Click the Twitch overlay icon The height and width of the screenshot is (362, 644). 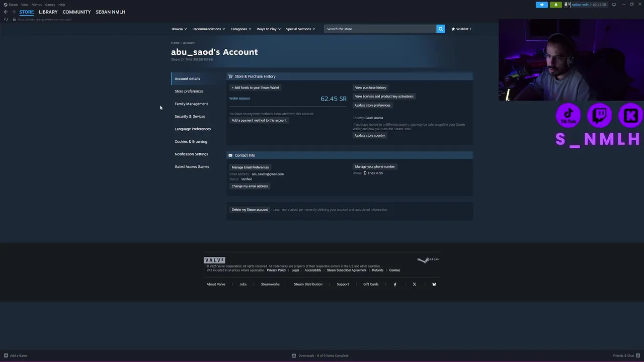click(600, 115)
